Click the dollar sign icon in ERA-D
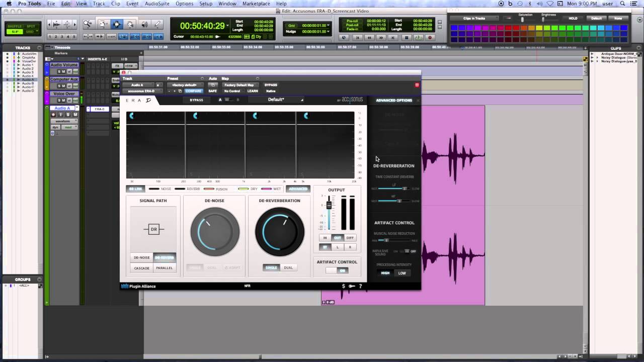This screenshot has height=362, width=644. (344, 286)
